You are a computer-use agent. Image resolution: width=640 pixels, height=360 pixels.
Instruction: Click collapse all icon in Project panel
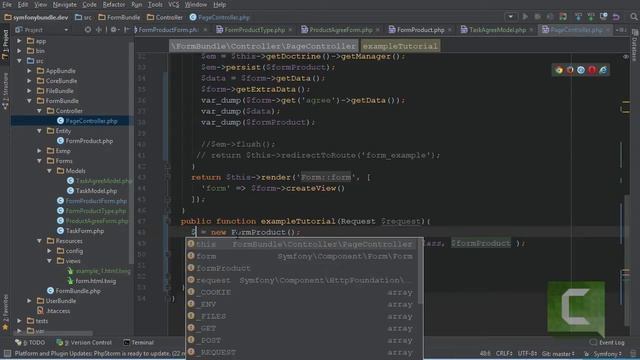[x=99, y=30]
